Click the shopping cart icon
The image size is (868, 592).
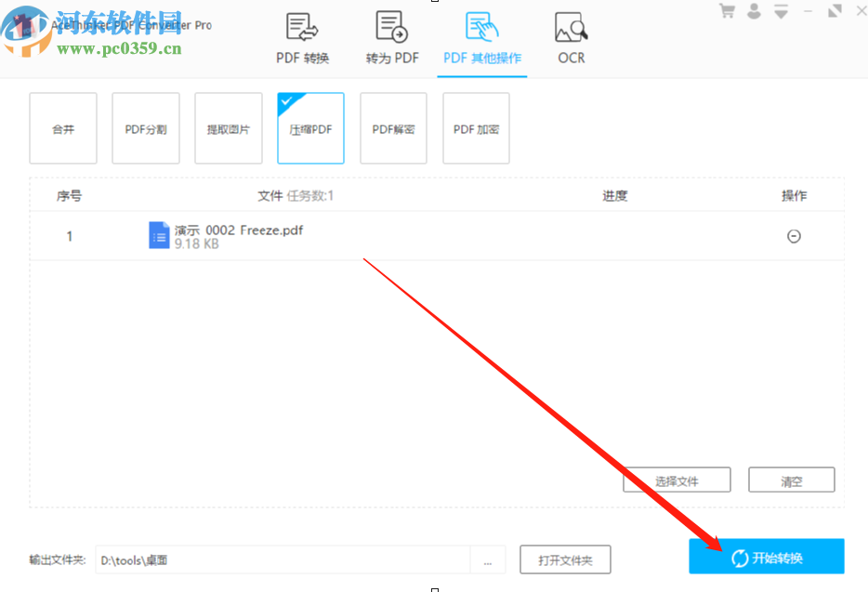coord(728,10)
